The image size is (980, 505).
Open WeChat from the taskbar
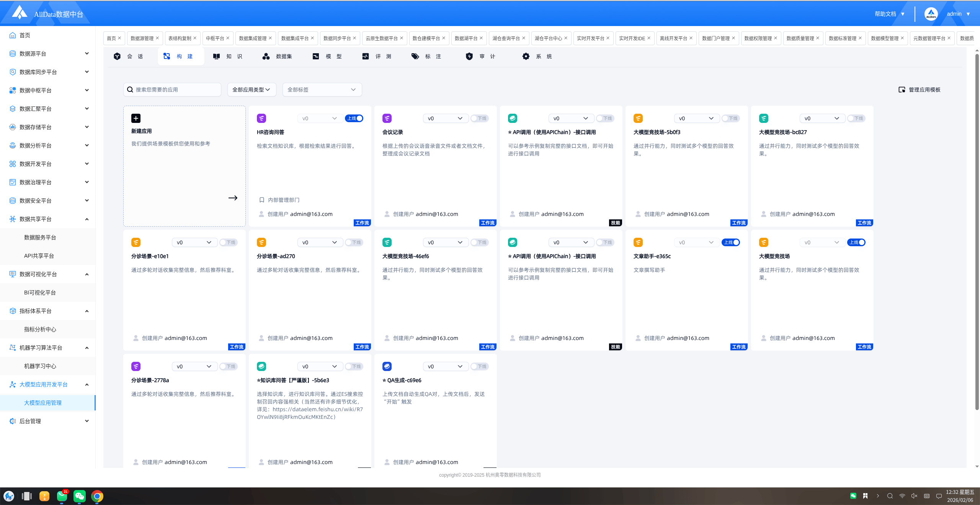click(79, 496)
